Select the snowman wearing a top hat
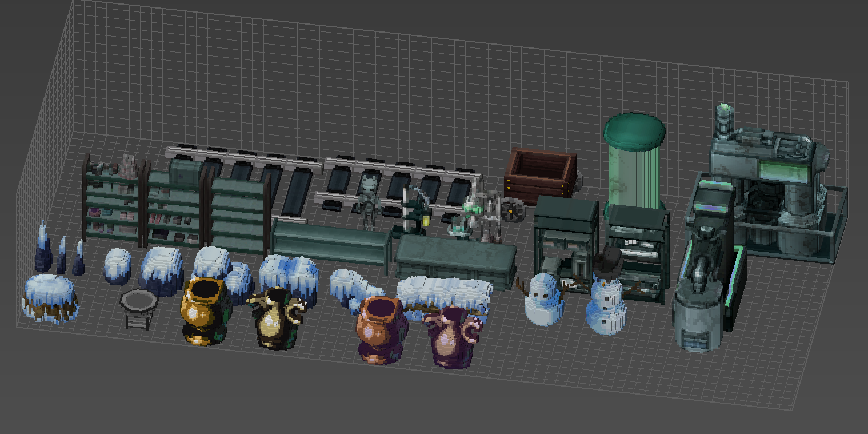Screen dimensions: 868x434 (606, 300)
